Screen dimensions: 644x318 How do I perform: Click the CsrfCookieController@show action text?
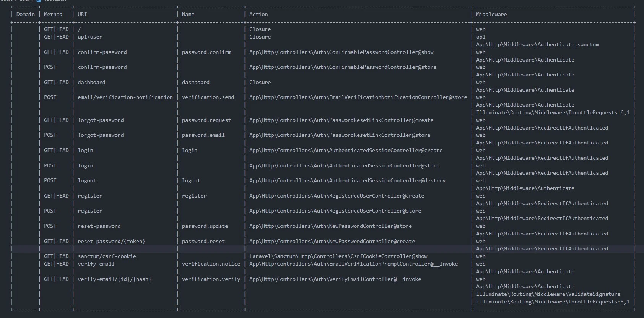(338, 256)
